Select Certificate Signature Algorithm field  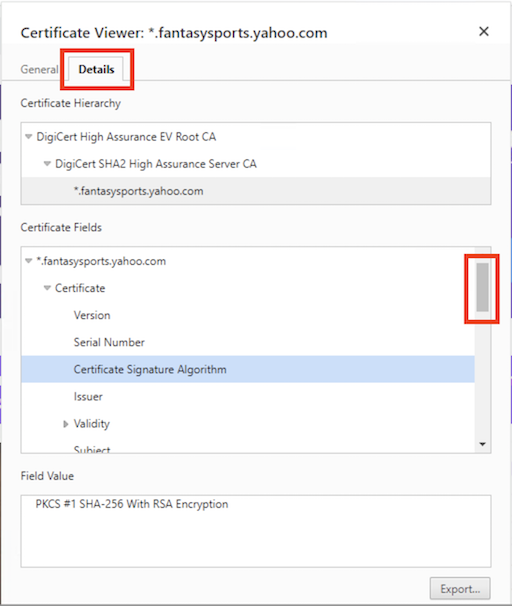click(248, 369)
